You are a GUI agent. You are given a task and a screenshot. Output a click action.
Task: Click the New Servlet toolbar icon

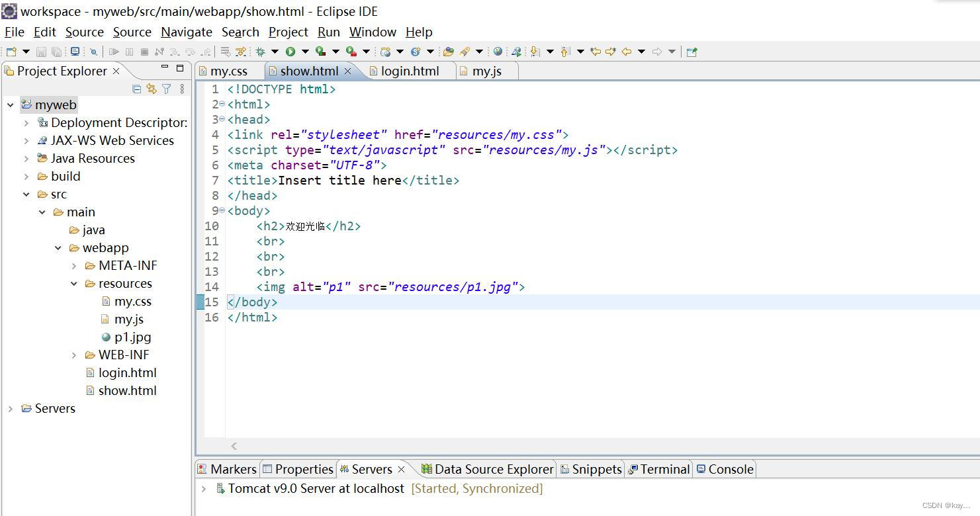click(416, 52)
